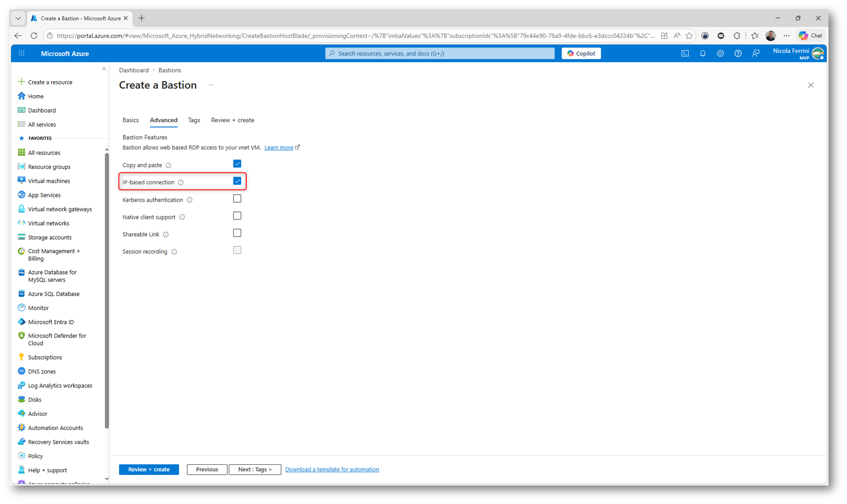
Task: Open the ellipsis menu beside Create a Bastion
Action: click(x=211, y=85)
